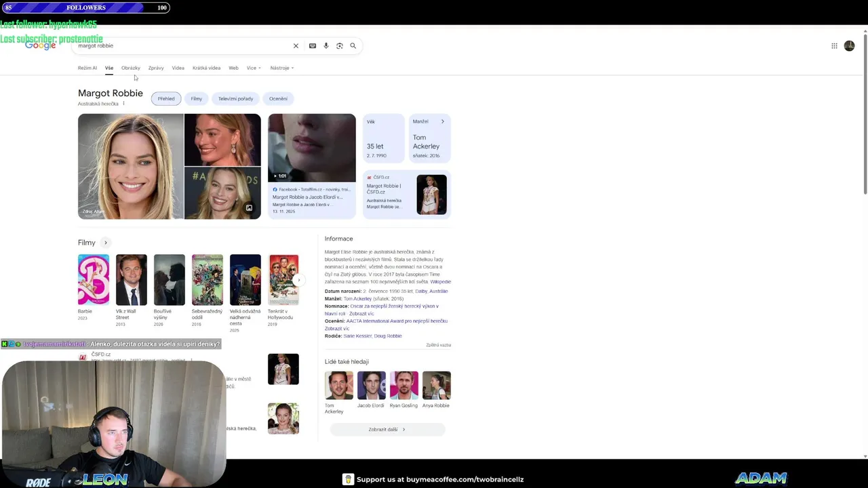
Task: Open the on-screen keyboard input tool
Action: (x=313, y=46)
